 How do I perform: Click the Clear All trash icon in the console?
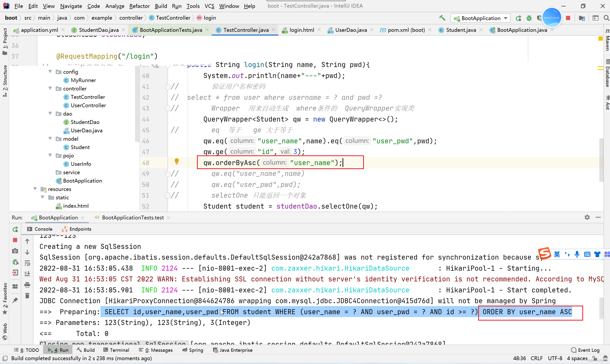click(x=27, y=295)
